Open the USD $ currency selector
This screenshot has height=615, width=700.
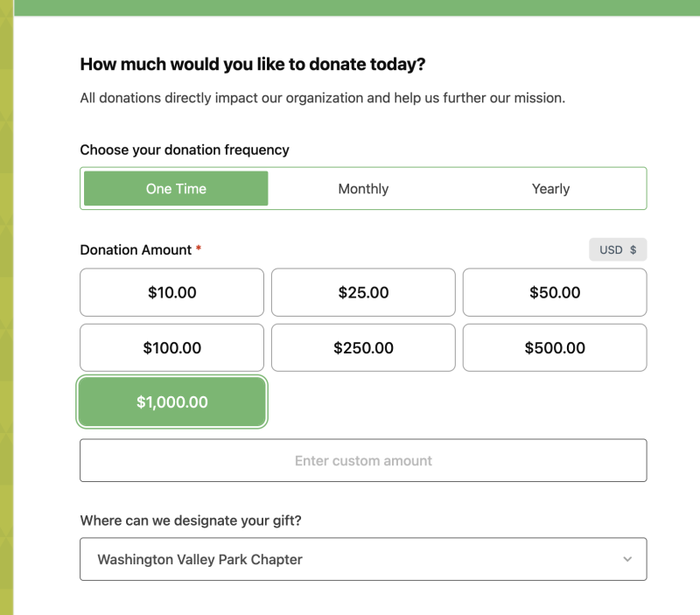(617, 249)
